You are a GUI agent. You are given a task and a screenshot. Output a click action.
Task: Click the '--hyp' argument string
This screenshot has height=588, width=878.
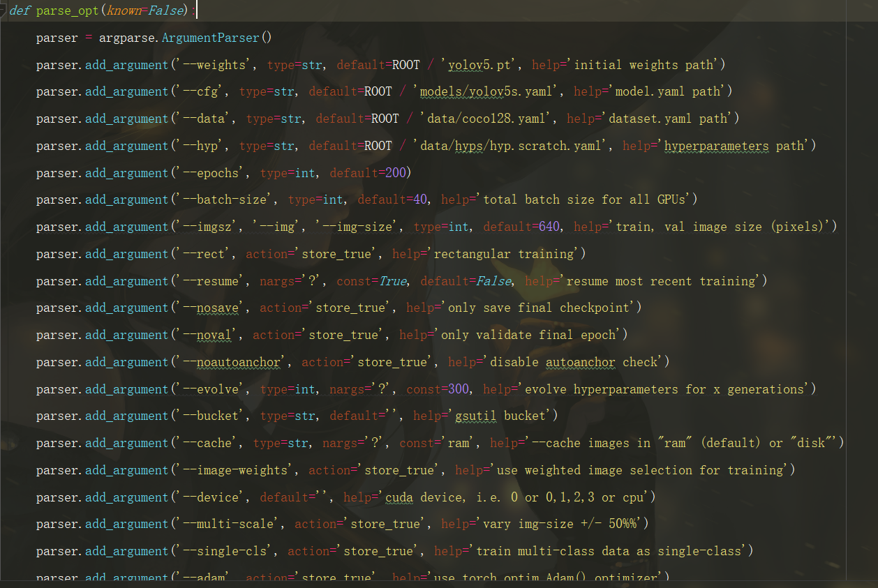(200, 146)
